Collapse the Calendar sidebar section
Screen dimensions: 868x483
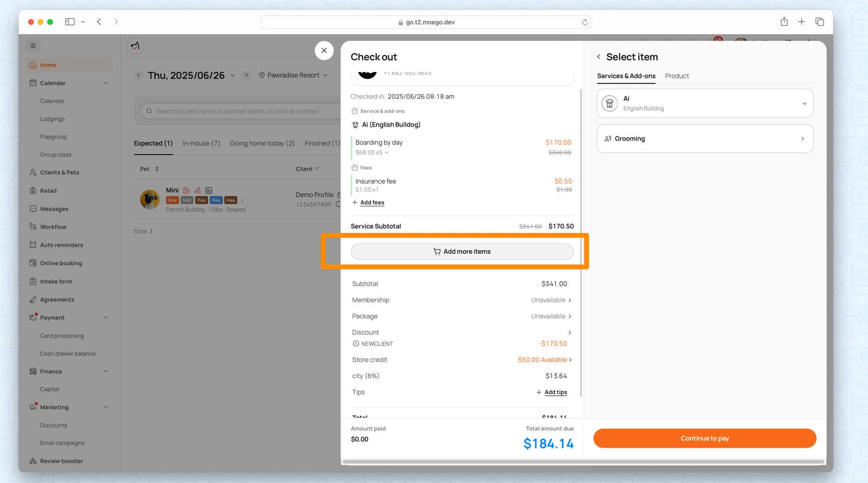click(106, 83)
